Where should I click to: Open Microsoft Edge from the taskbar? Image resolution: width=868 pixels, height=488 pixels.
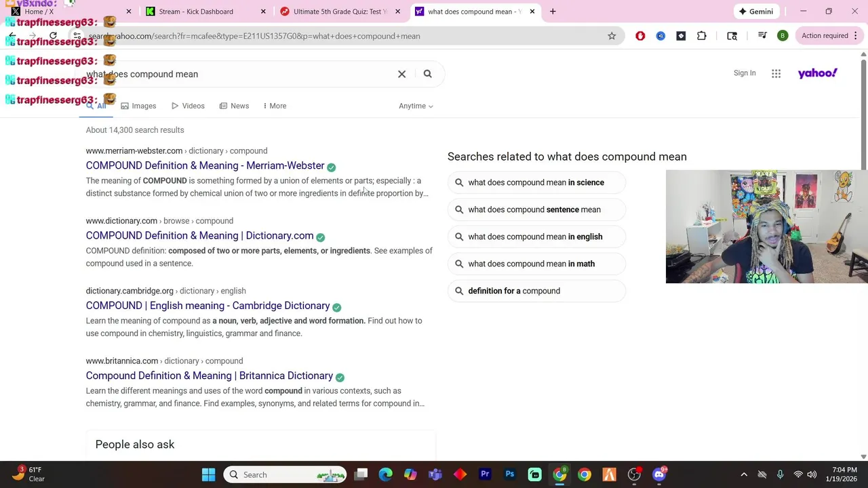click(x=385, y=474)
